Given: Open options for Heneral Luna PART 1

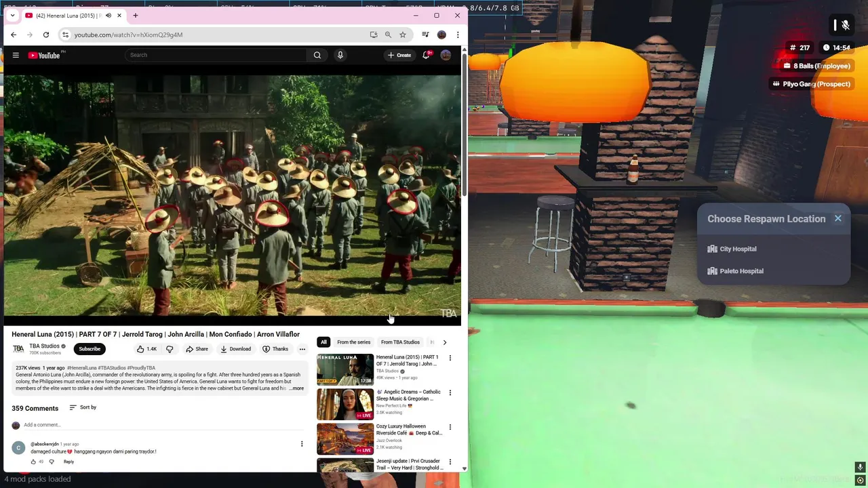Looking at the screenshot, I should [x=450, y=358].
